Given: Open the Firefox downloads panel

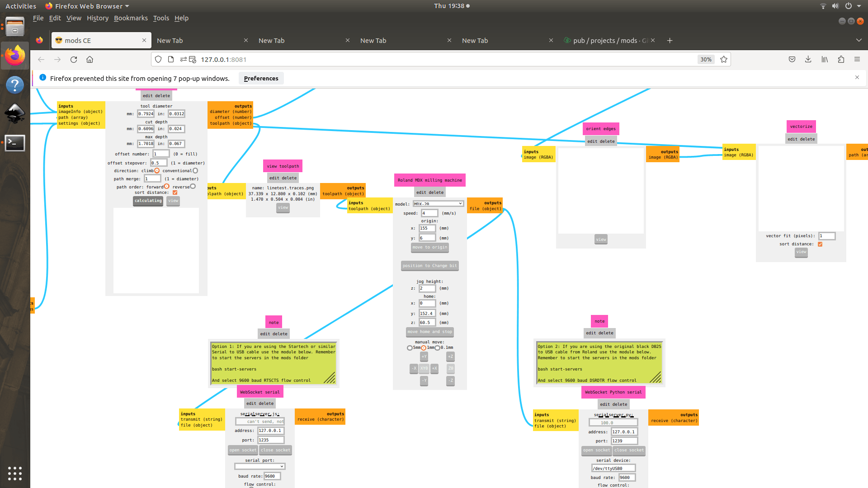Looking at the screenshot, I should pyautogui.click(x=808, y=59).
